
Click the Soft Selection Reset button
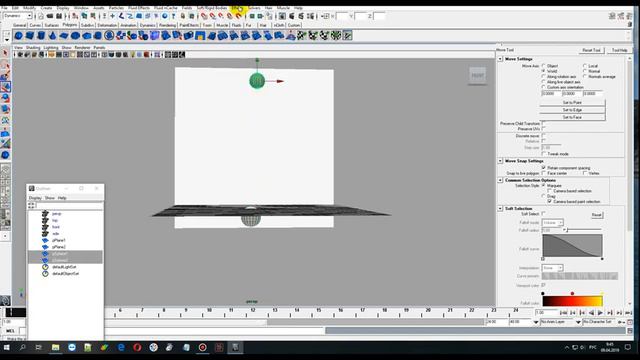point(596,215)
